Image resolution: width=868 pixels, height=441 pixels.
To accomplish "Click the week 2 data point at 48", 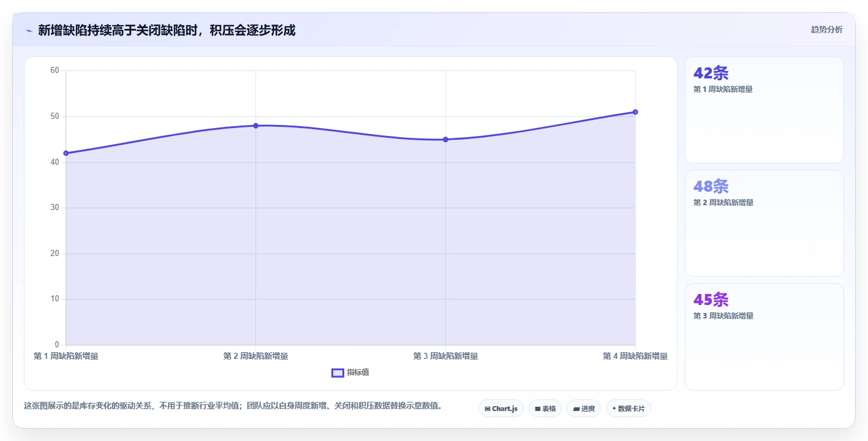I will pyautogui.click(x=255, y=126).
